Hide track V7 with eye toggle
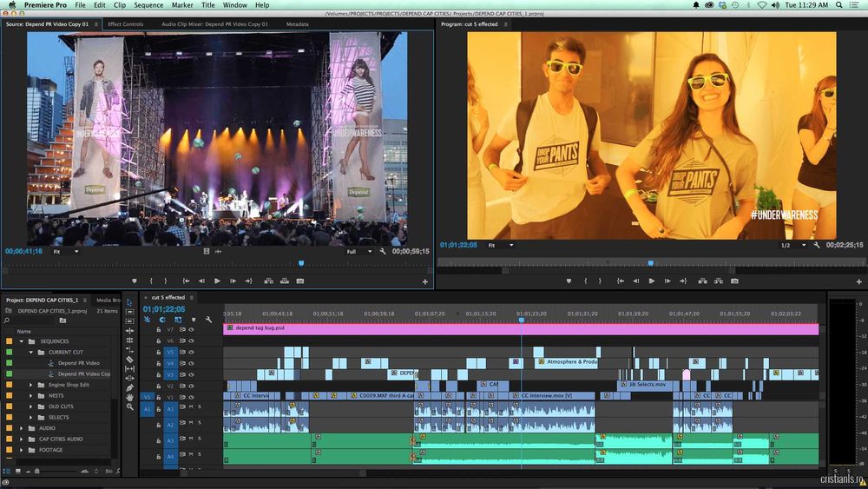868x489 pixels. [192, 330]
